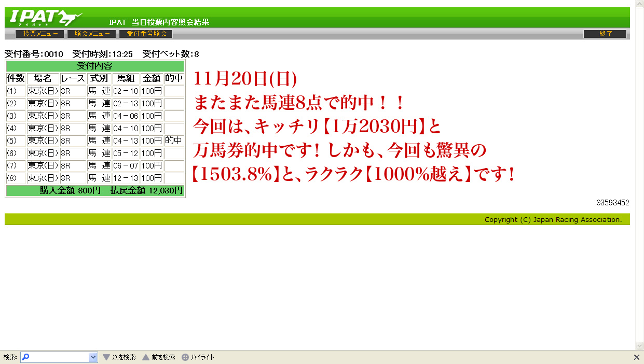The height and width of the screenshot is (364, 644).
Task: Click the 02-10 bet row
Action: [95, 91]
